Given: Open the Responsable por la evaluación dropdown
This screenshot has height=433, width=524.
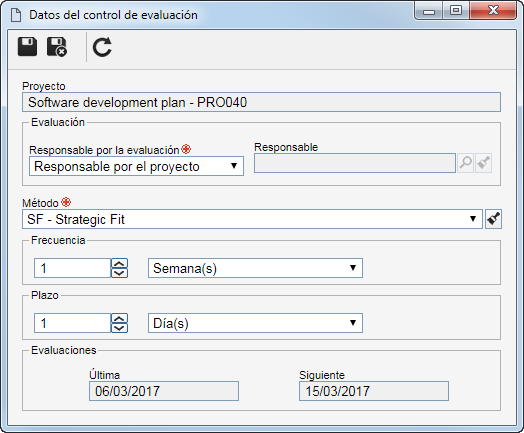Looking at the screenshot, I should (136, 166).
